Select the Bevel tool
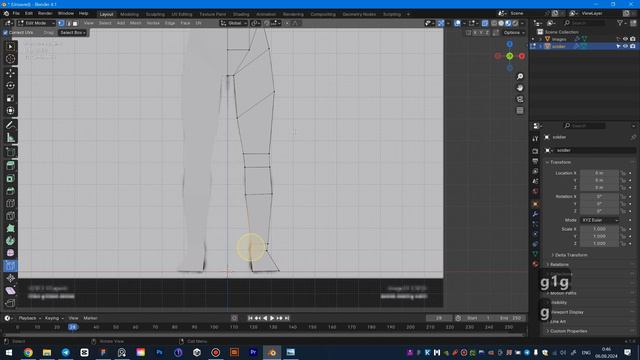The image size is (640, 360). pyautogui.click(x=11, y=191)
